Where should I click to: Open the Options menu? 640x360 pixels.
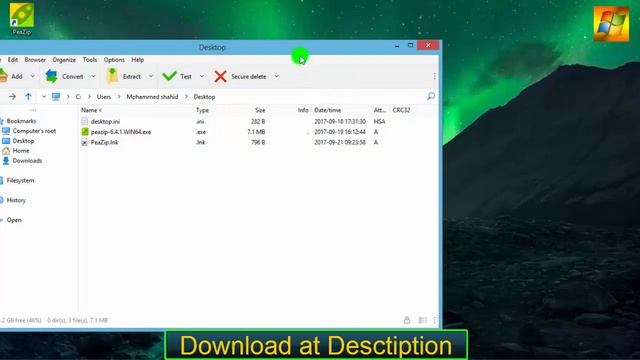pyautogui.click(x=114, y=60)
